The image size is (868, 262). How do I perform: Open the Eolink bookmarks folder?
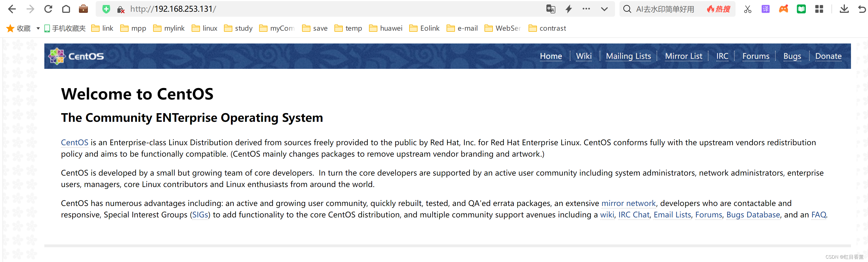(424, 28)
